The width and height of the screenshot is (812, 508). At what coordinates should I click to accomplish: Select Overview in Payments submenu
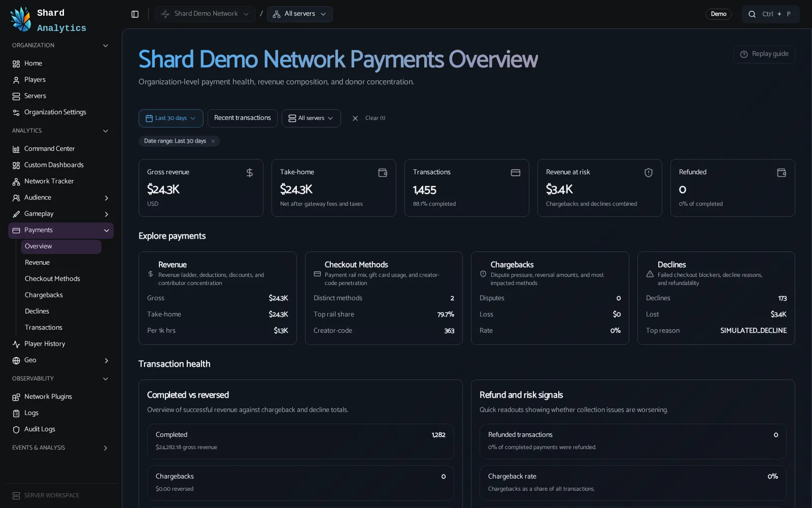click(x=61, y=246)
